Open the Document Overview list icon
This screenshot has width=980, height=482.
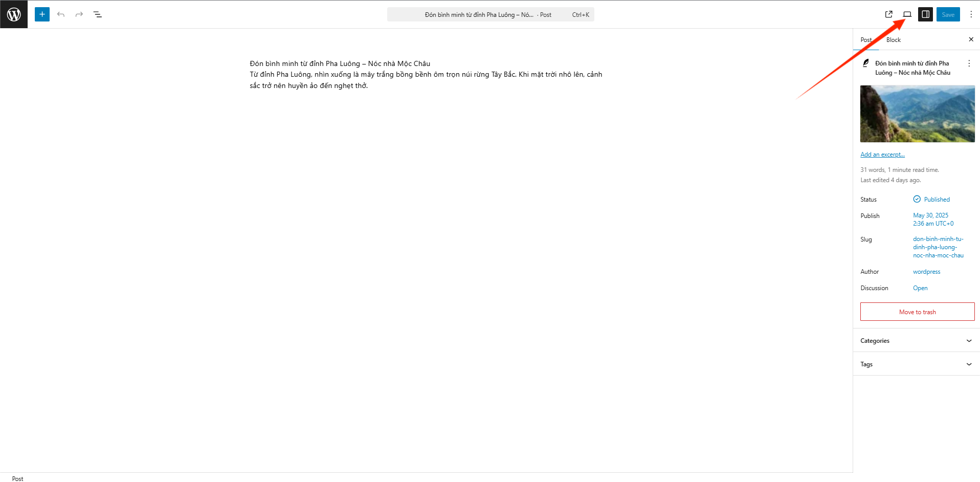click(98, 14)
